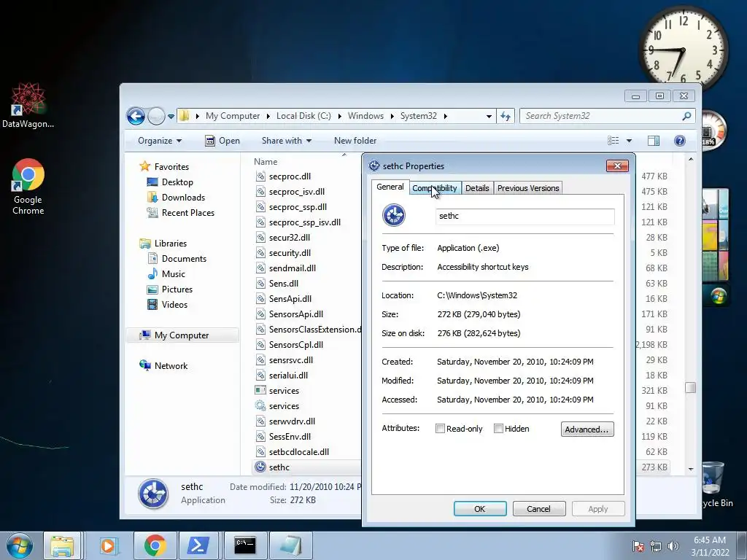Click the Refresh button beside the address bar
Image resolution: width=747 pixels, height=560 pixels.
coord(506,116)
